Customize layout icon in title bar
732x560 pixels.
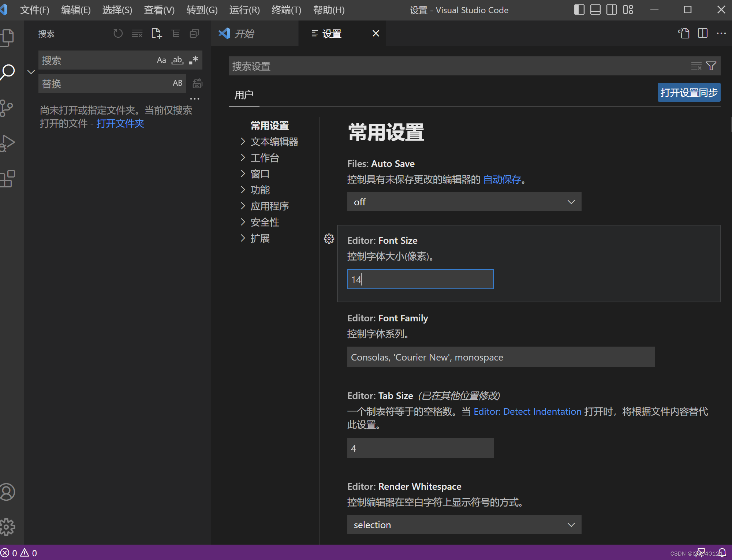coord(628,10)
